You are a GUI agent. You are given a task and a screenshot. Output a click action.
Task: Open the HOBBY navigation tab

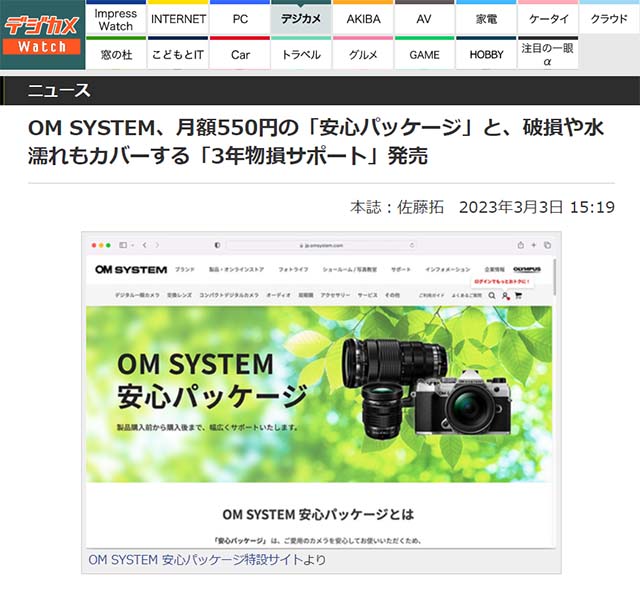(486, 54)
